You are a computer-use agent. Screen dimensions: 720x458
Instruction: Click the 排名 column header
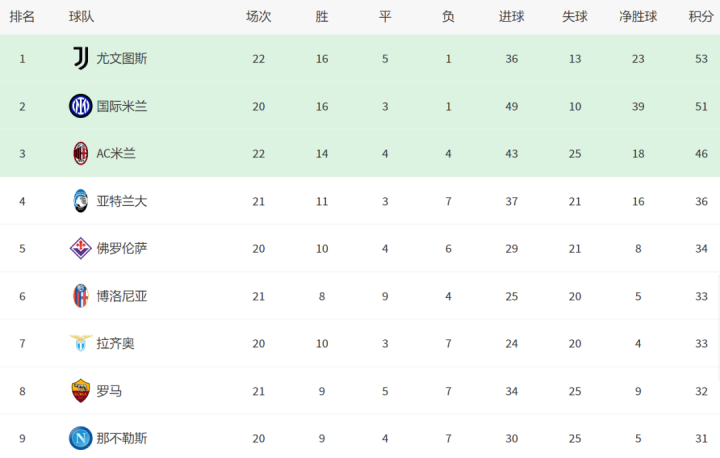(x=22, y=17)
